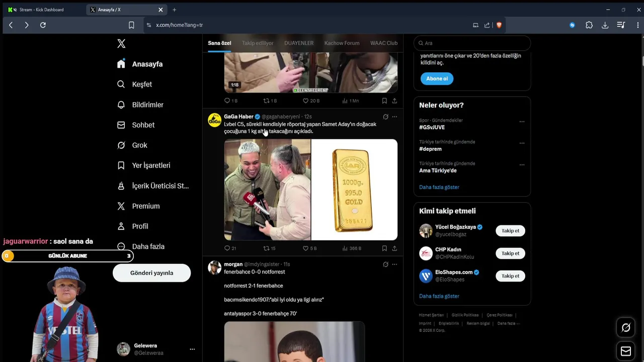The width and height of the screenshot is (644, 362).
Task: View GaGa Haber post analytics
Action: pyautogui.click(x=352, y=248)
